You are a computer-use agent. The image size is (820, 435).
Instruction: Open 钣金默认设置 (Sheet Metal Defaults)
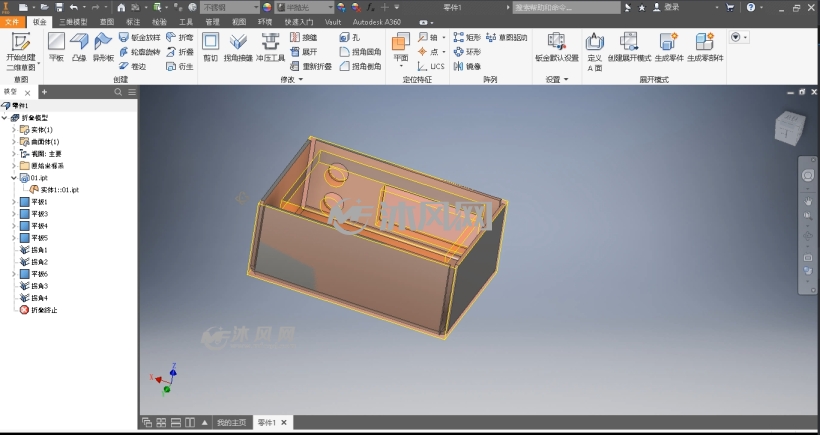pos(557,47)
